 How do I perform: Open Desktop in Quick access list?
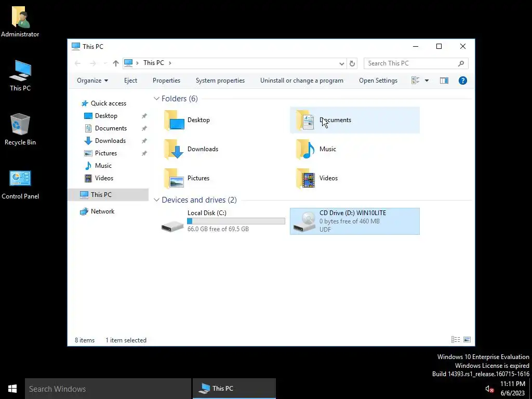(x=106, y=116)
